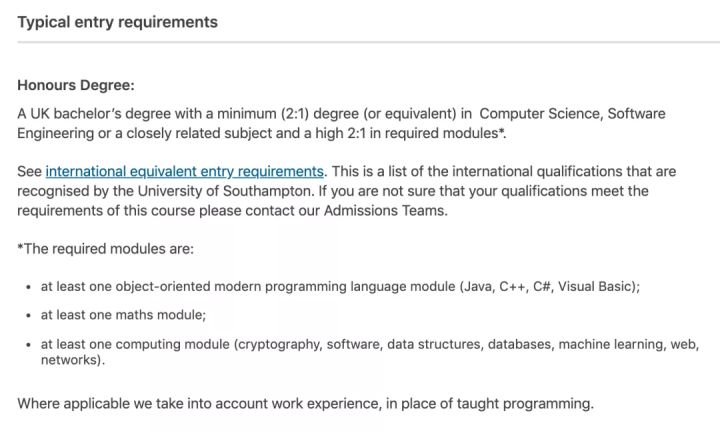Select the Honours Degree subheading
The image size is (720, 431).
click(x=76, y=85)
